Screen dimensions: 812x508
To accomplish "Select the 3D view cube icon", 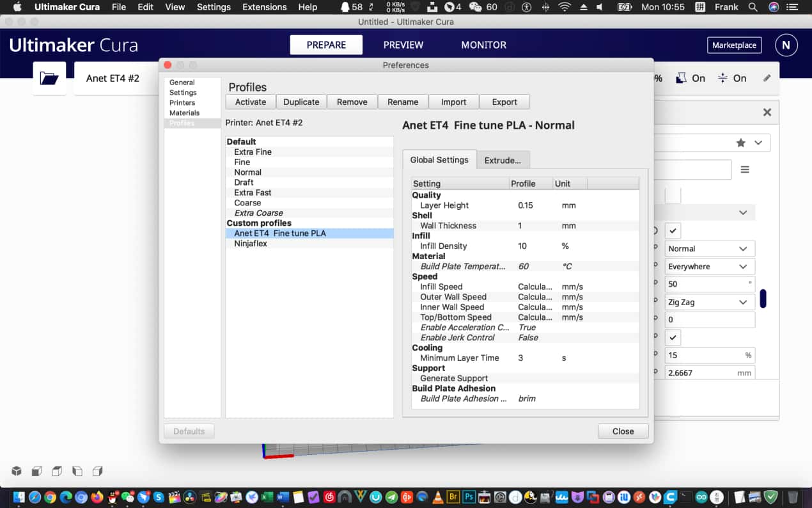I will point(17,472).
